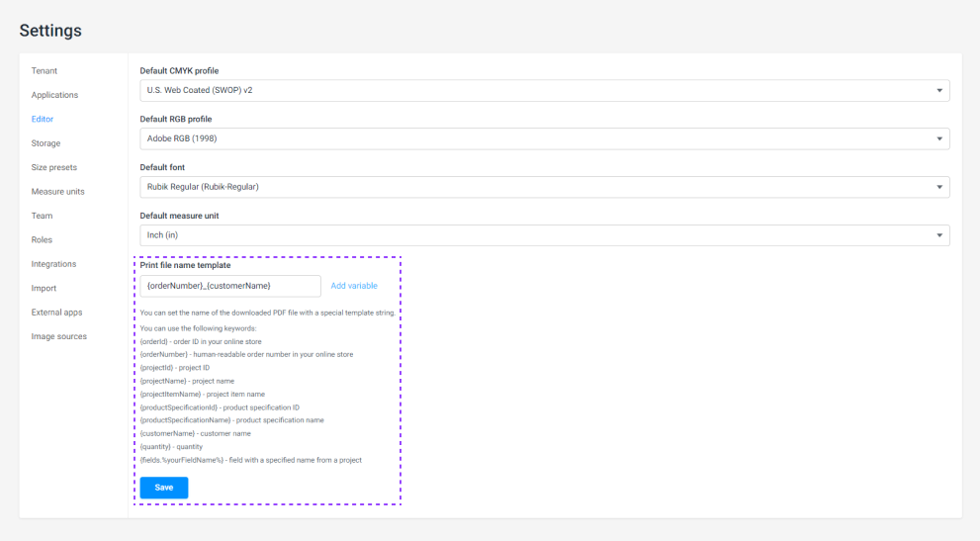
Task: Go to the Team section
Action: pyautogui.click(x=42, y=216)
